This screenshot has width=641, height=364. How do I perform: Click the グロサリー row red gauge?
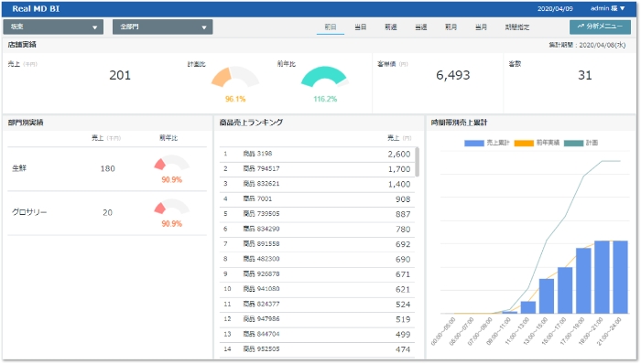point(172,207)
